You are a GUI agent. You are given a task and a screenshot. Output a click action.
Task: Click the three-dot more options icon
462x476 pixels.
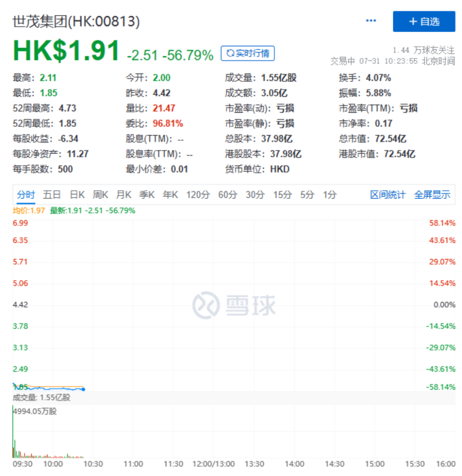(x=371, y=21)
